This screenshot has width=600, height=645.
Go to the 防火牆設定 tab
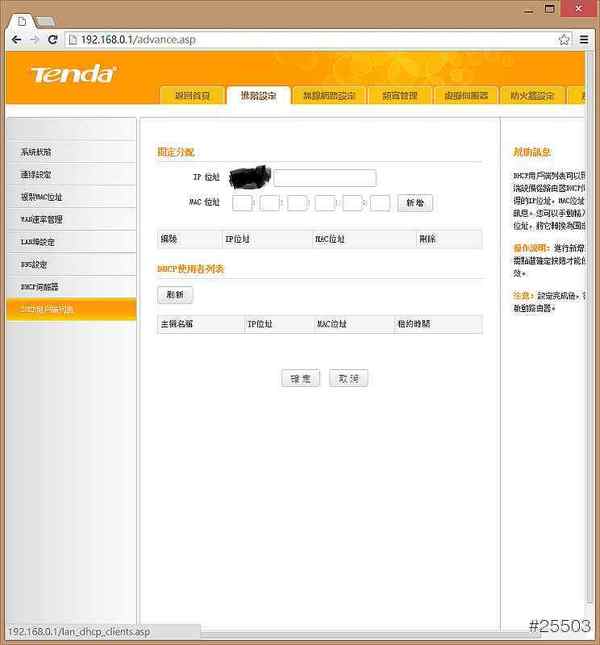click(532, 96)
